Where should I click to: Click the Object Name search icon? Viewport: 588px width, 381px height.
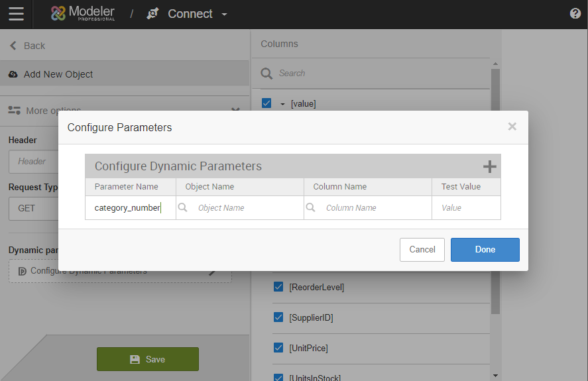[182, 207]
